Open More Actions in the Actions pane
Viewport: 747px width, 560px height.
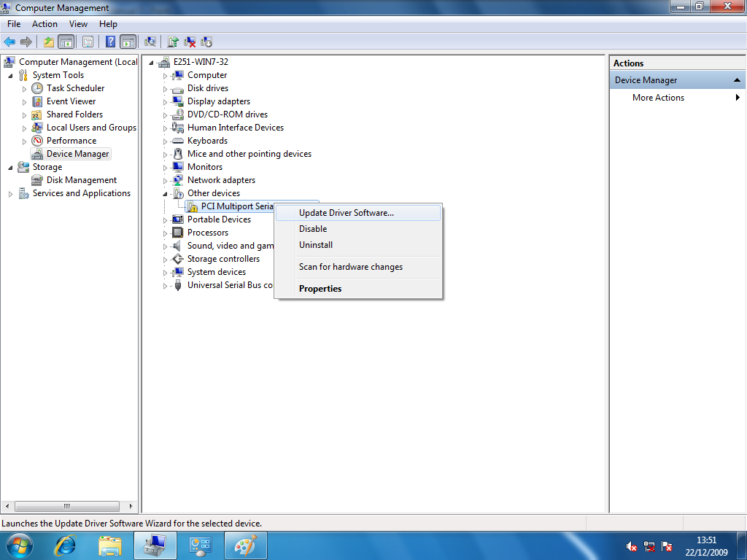pos(658,97)
